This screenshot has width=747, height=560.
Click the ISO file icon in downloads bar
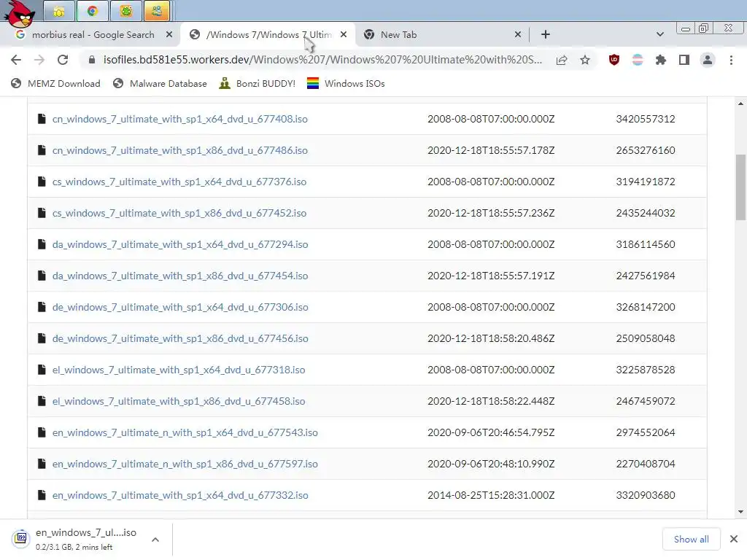click(21, 538)
